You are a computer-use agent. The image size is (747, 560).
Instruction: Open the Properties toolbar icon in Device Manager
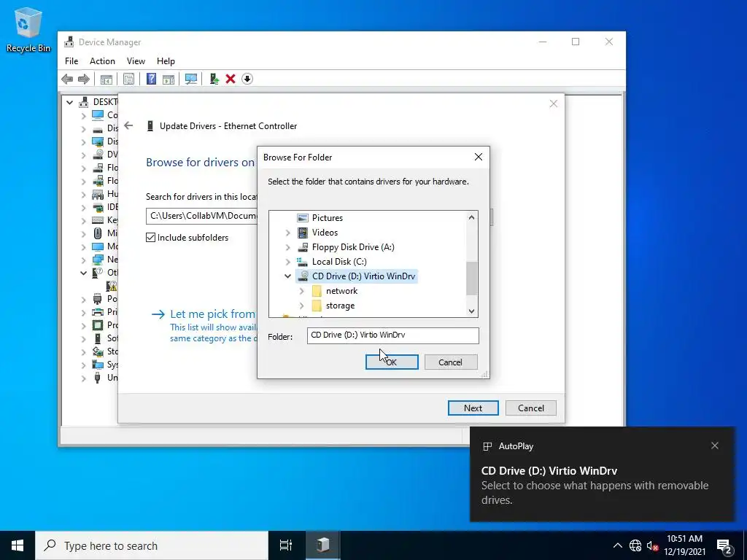pyautogui.click(x=128, y=79)
